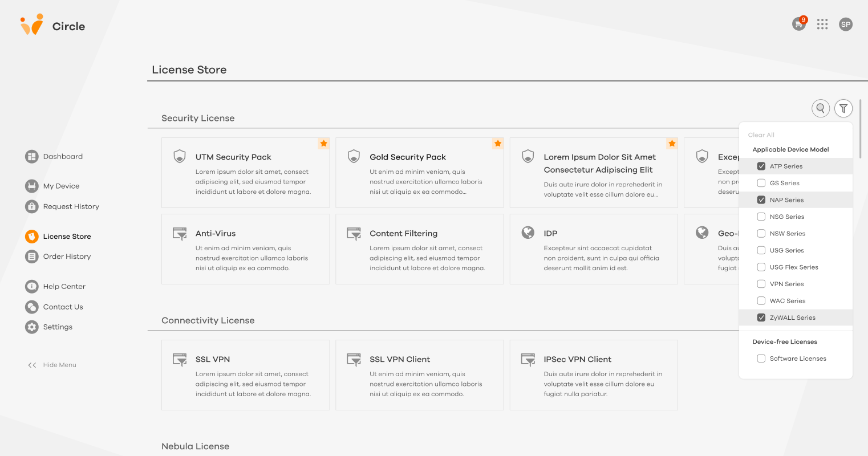Open the apps grid menu
868x456 pixels.
822,24
